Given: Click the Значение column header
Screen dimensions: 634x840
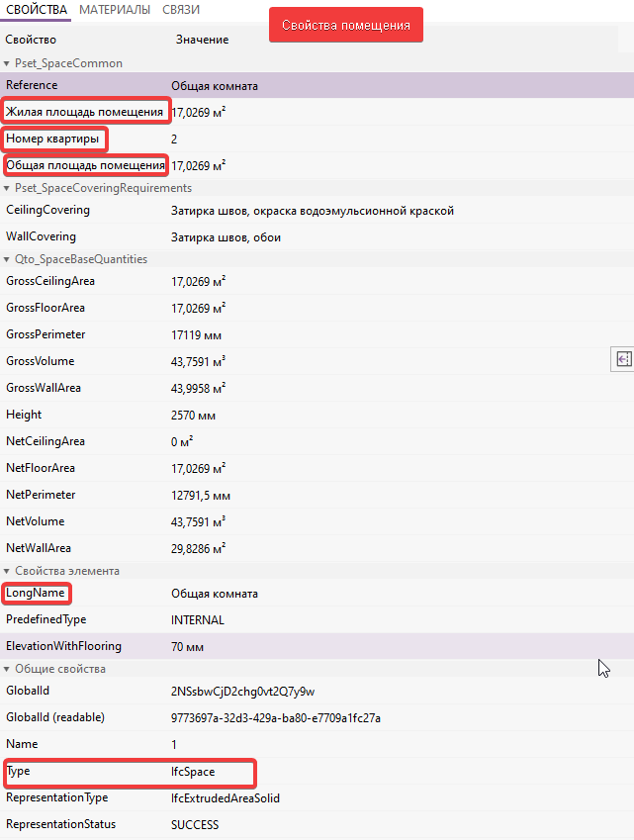Looking at the screenshot, I should click(202, 40).
